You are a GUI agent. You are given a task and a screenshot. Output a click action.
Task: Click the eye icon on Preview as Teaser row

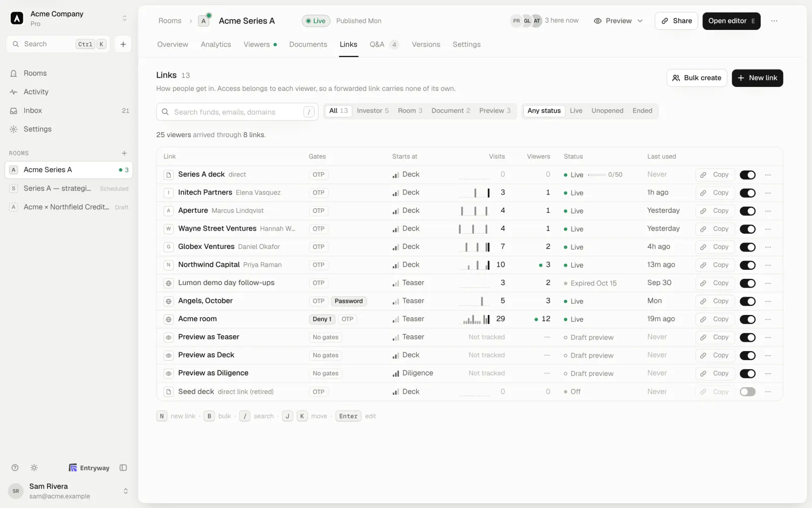[x=168, y=337]
